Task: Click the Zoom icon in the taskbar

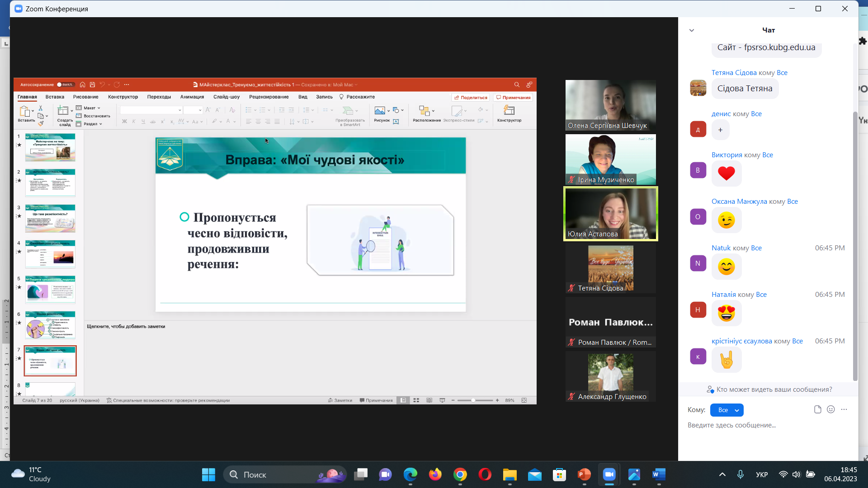Action: (x=609, y=474)
